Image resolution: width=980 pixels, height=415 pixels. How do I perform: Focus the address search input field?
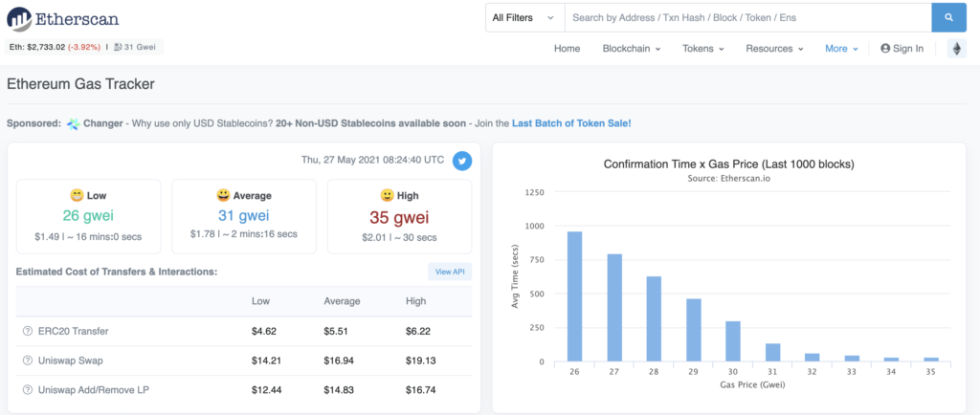point(748,17)
